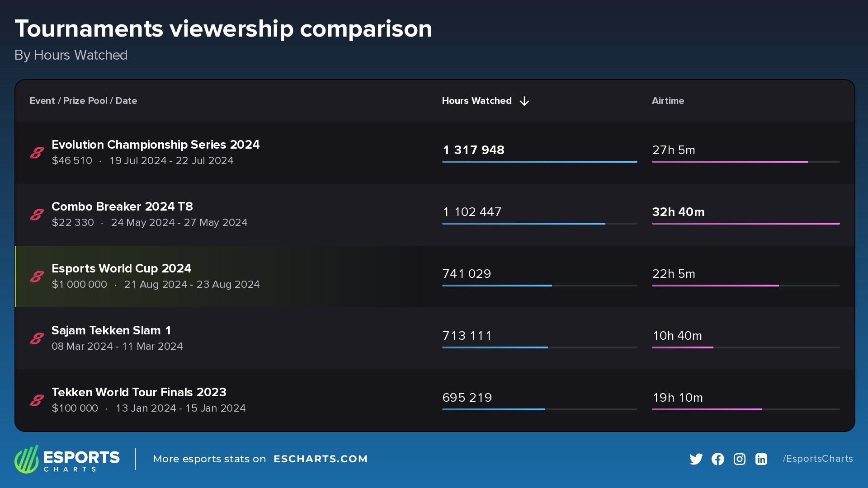Click Tekken icon beside Tekken World Tour Finals
868x488 pixels.
[37, 400]
